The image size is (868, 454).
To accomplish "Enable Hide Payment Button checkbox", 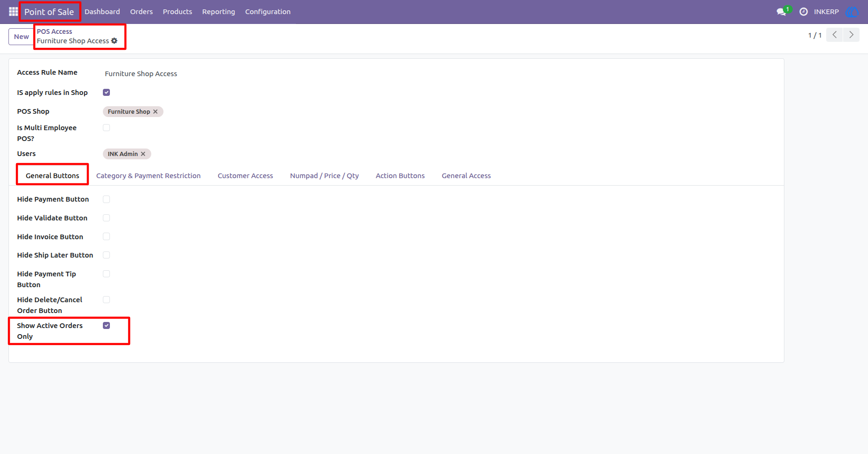I will click(107, 199).
